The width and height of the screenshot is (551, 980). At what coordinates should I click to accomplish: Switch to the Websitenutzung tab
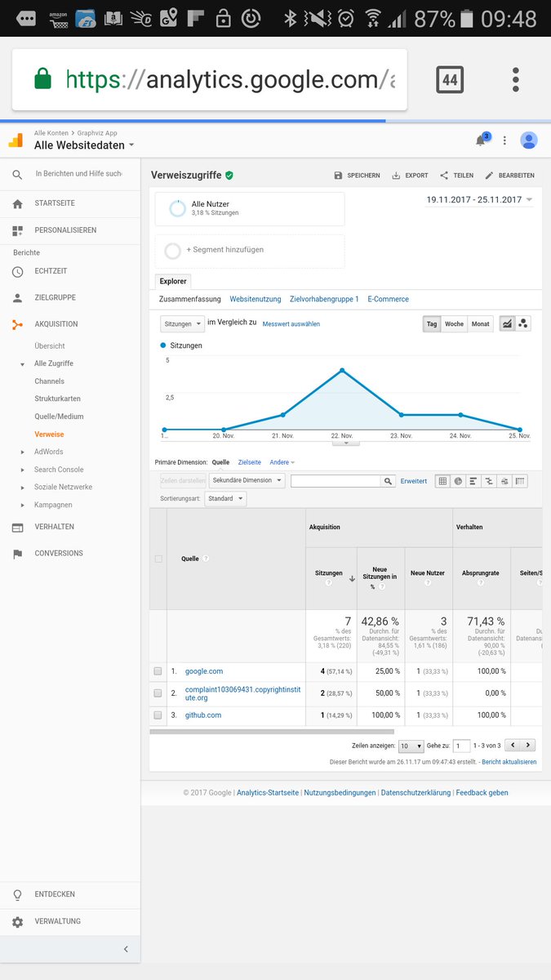point(256,300)
